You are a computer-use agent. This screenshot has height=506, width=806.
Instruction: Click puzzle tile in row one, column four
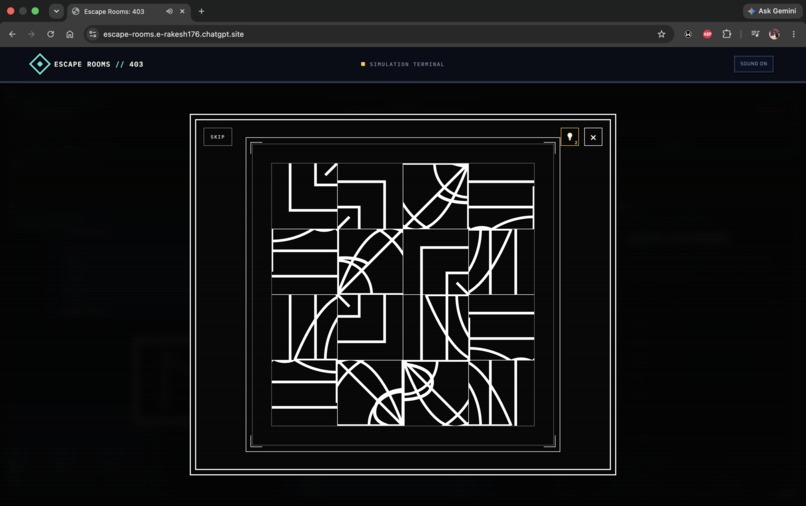click(502, 196)
